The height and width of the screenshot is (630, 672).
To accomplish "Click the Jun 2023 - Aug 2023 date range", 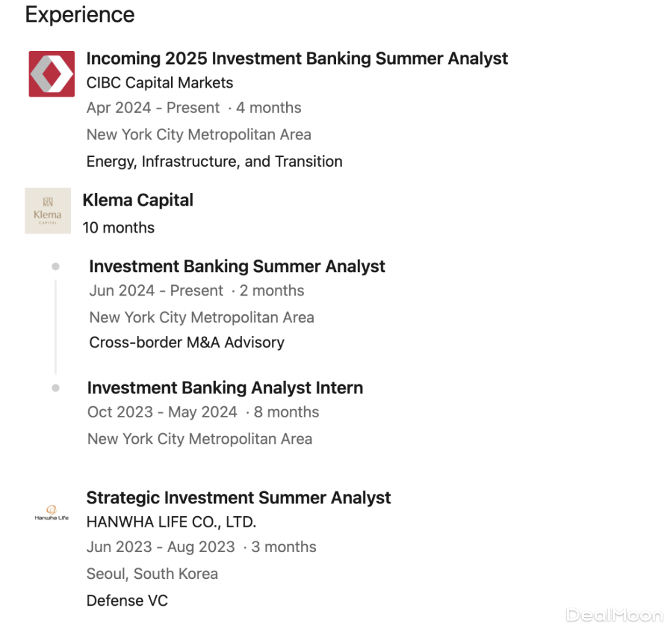I will coord(161,547).
